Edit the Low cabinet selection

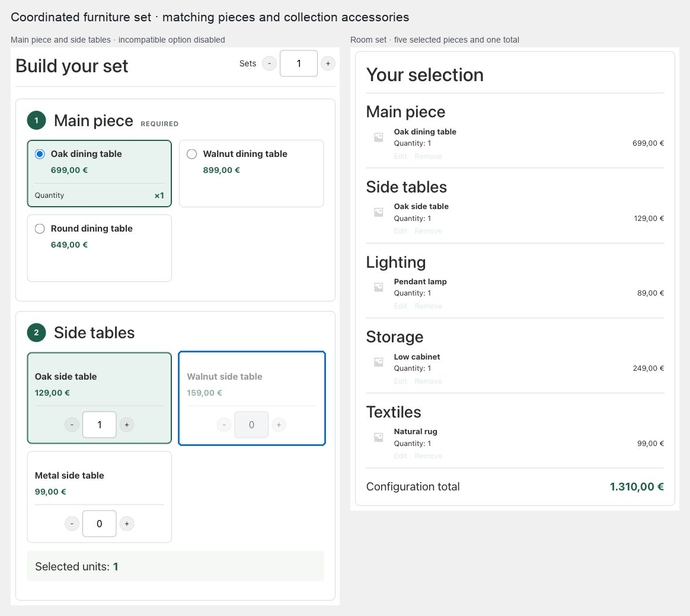pyautogui.click(x=401, y=381)
